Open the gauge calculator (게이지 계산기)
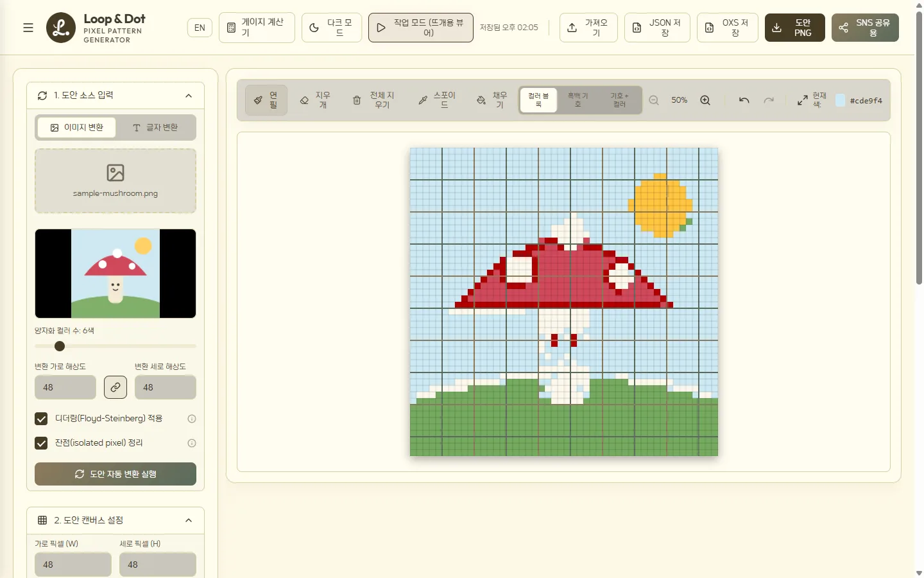The image size is (924, 578). click(x=257, y=28)
